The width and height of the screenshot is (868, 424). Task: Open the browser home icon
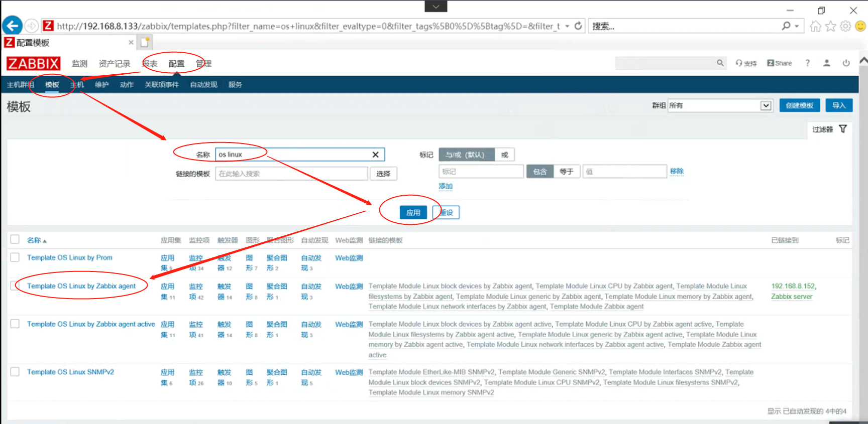point(815,26)
